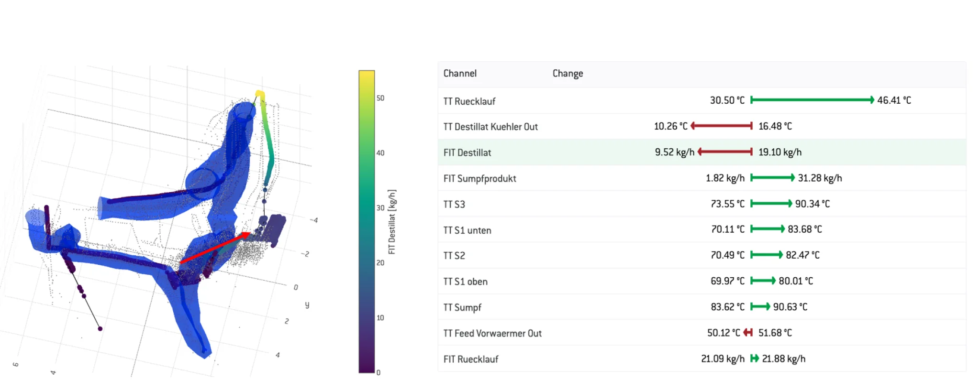Screen dimensions: 980x391
Task: Click the colorbar tick label 50
Action: coord(380,98)
